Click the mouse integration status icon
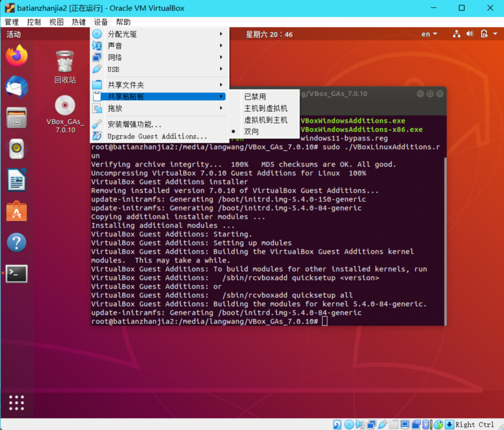The width and height of the screenshot is (504, 430). point(438,425)
